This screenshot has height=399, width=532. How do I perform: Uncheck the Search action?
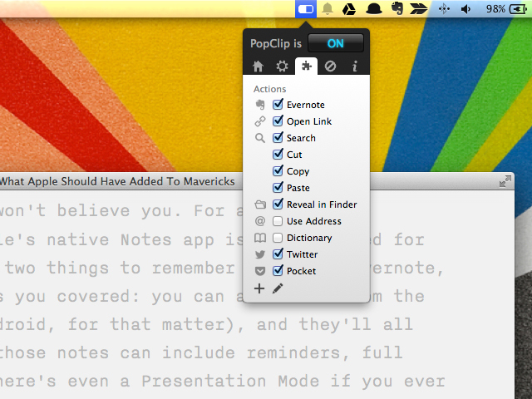(x=278, y=137)
